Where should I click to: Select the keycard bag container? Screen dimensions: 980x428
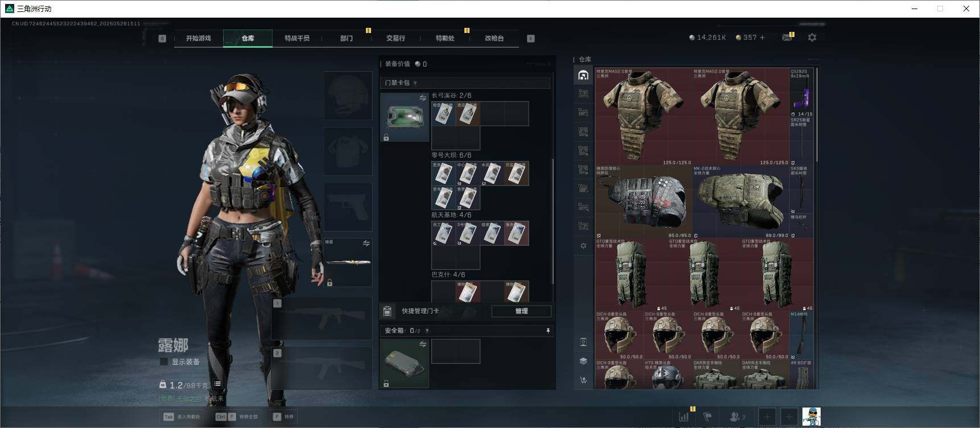tap(405, 117)
